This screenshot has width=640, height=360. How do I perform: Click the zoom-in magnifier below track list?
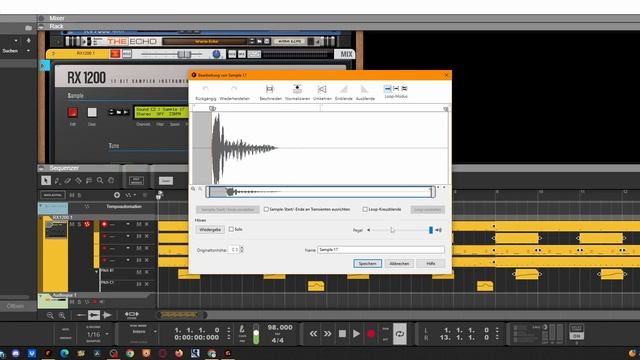click(62, 315)
